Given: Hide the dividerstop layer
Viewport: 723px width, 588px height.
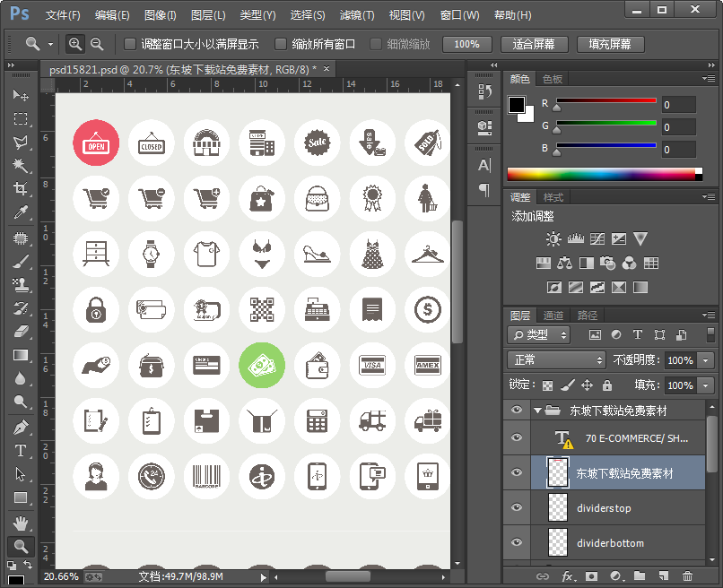Looking at the screenshot, I should point(516,508).
